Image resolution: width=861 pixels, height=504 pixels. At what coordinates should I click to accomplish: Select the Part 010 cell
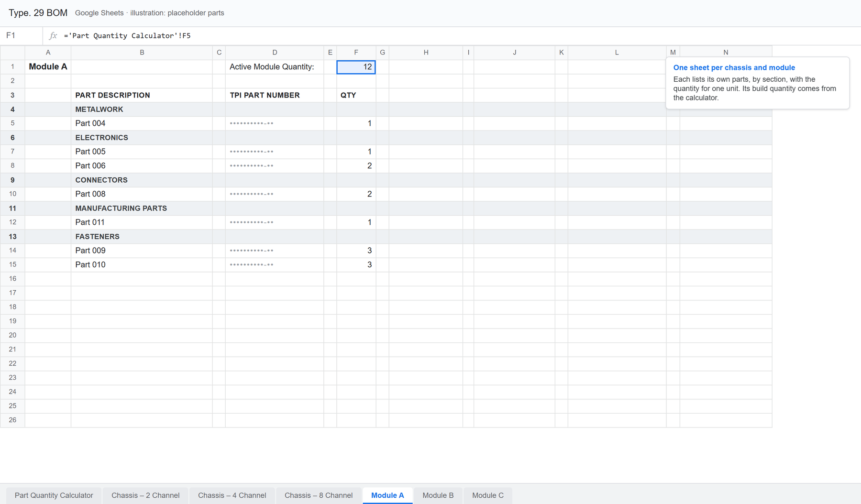pyautogui.click(x=142, y=265)
